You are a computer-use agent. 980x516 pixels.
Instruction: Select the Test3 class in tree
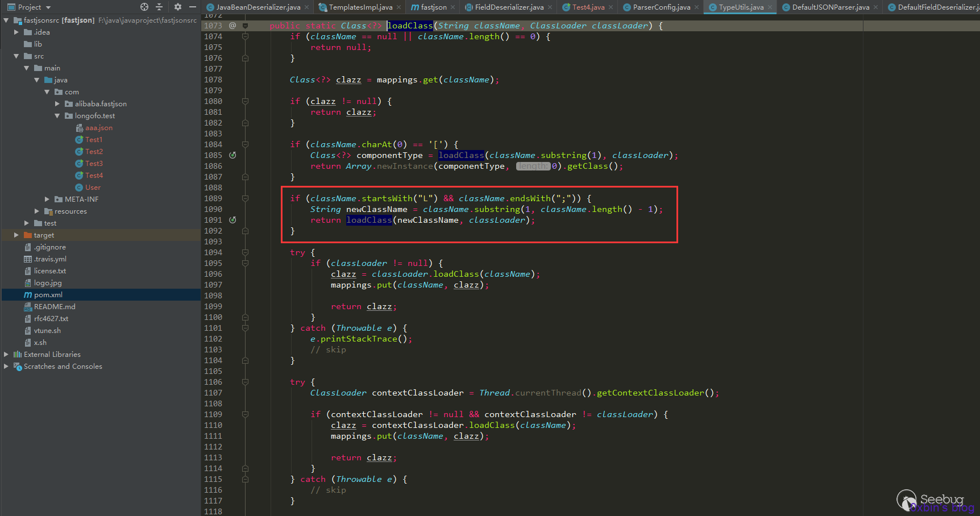pos(94,163)
